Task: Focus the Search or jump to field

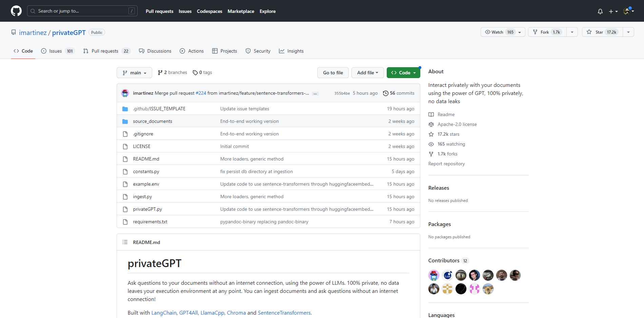Action: 82,11
